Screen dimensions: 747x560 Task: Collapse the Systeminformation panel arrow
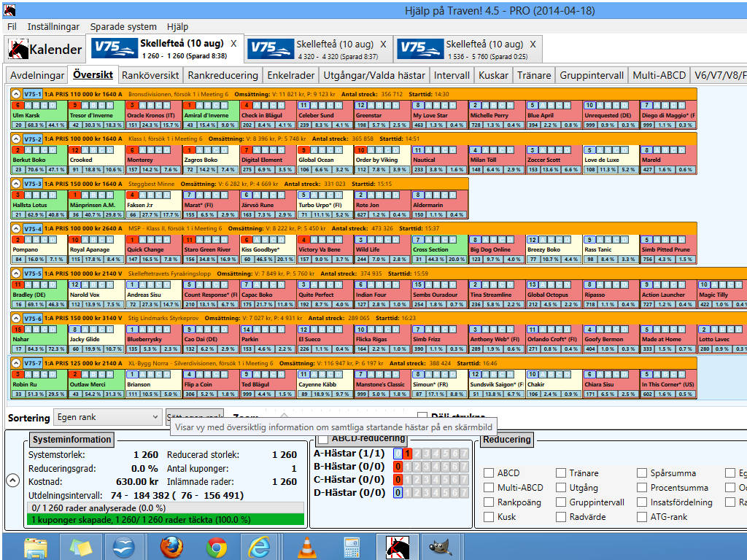(12, 481)
